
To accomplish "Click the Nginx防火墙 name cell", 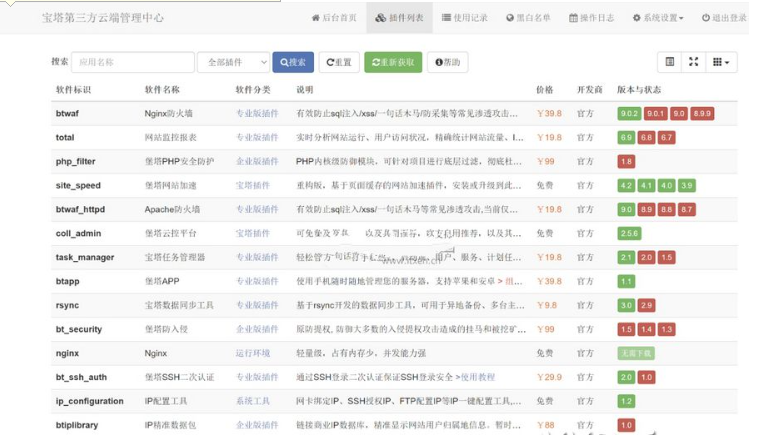I will 168,114.
